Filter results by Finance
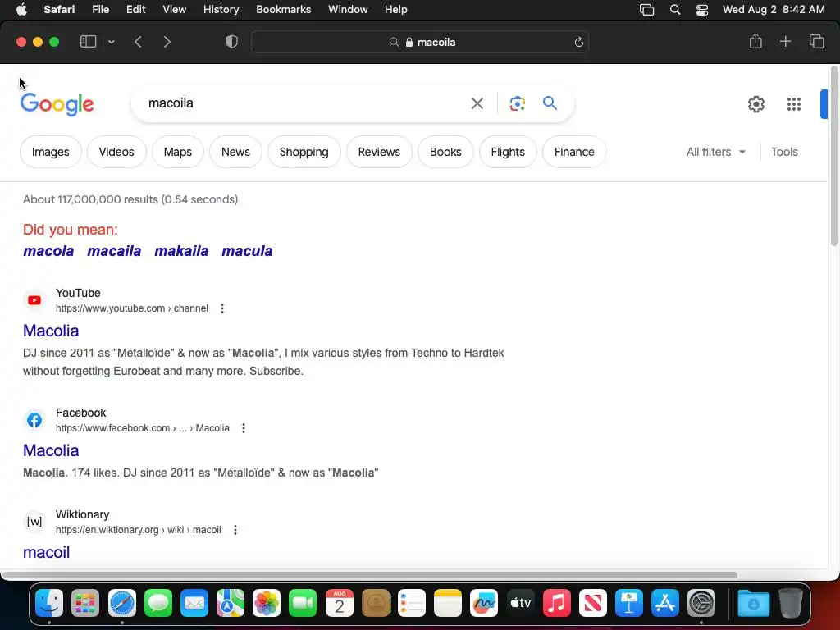The width and height of the screenshot is (840, 630). (x=574, y=152)
